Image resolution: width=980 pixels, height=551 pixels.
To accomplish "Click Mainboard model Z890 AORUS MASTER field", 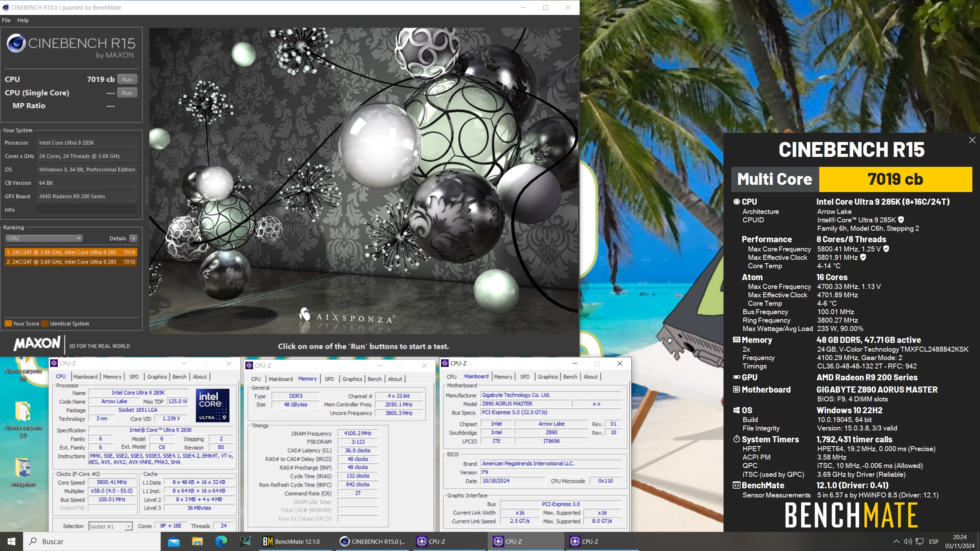I will (526, 403).
